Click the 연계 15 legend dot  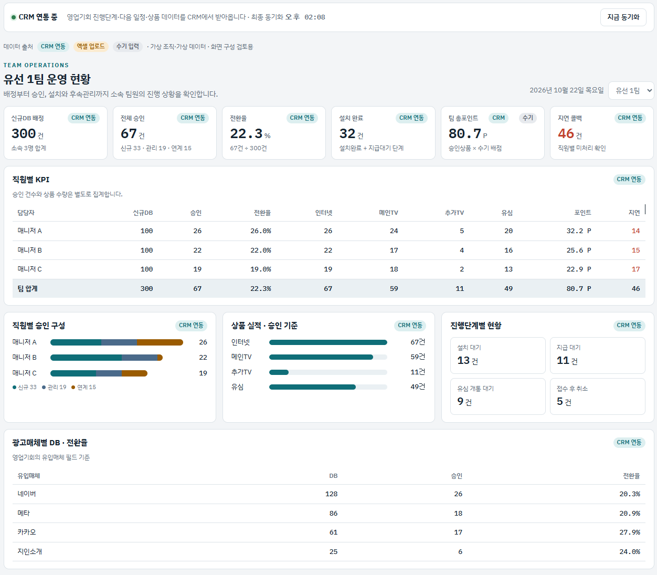coord(73,387)
